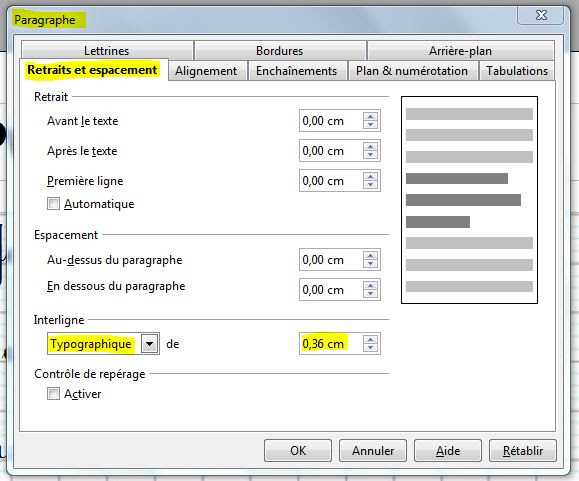This screenshot has width=579, height=481.
Task: Decrease the Interligne 0,36 cm value
Action: pos(370,348)
